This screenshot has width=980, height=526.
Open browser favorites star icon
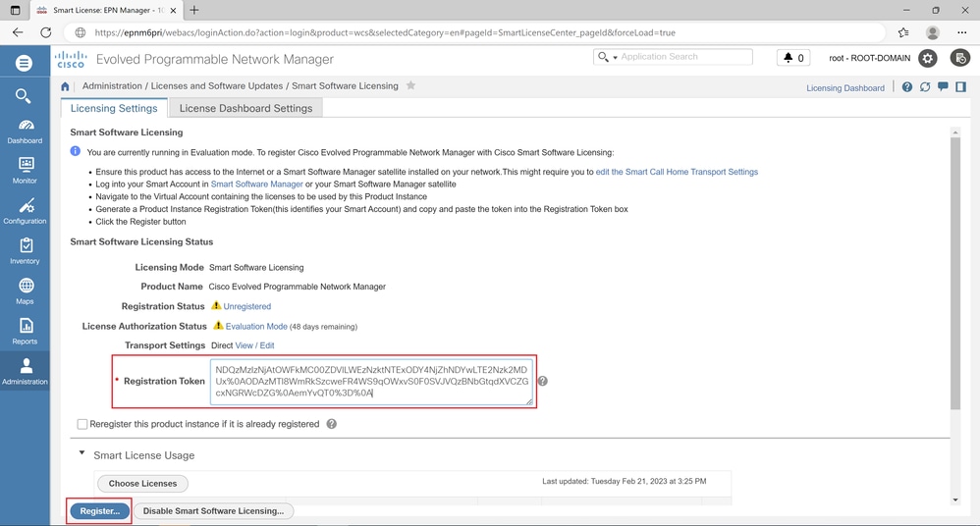click(x=903, y=32)
